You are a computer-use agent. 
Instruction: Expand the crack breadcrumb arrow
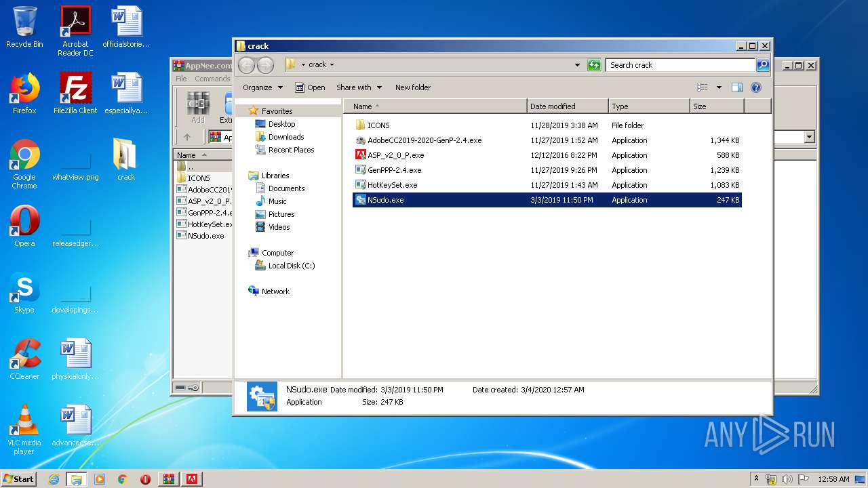point(332,65)
